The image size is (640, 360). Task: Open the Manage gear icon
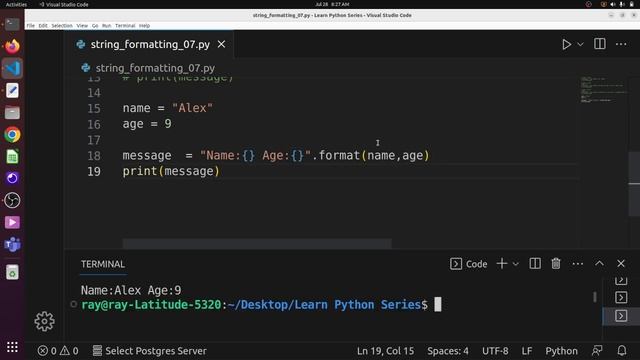[x=44, y=321]
